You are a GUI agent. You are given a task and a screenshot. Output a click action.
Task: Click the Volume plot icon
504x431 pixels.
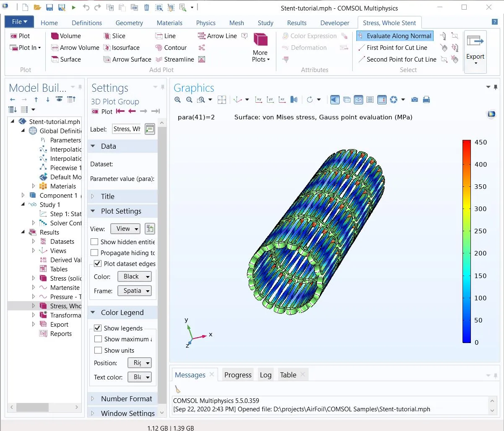55,36
